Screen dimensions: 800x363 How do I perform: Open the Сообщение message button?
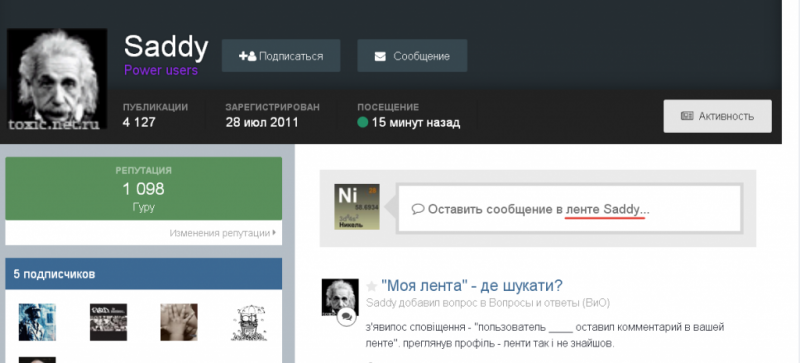[412, 56]
